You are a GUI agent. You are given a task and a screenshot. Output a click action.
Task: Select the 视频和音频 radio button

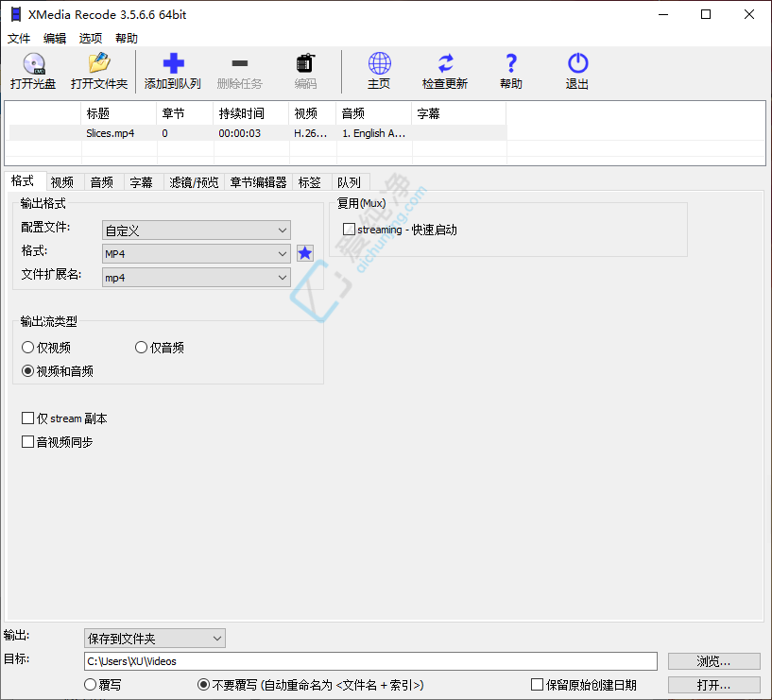[x=28, y=371]
